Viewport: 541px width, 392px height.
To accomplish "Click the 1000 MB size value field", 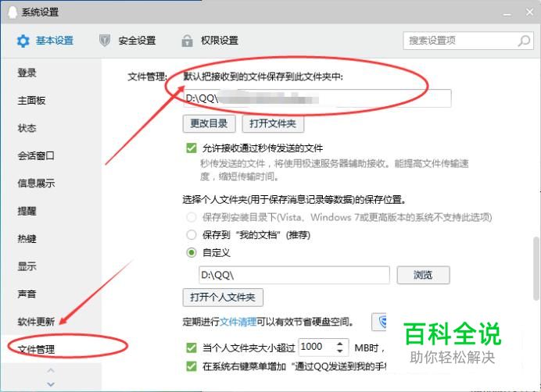I will (317, 347).
